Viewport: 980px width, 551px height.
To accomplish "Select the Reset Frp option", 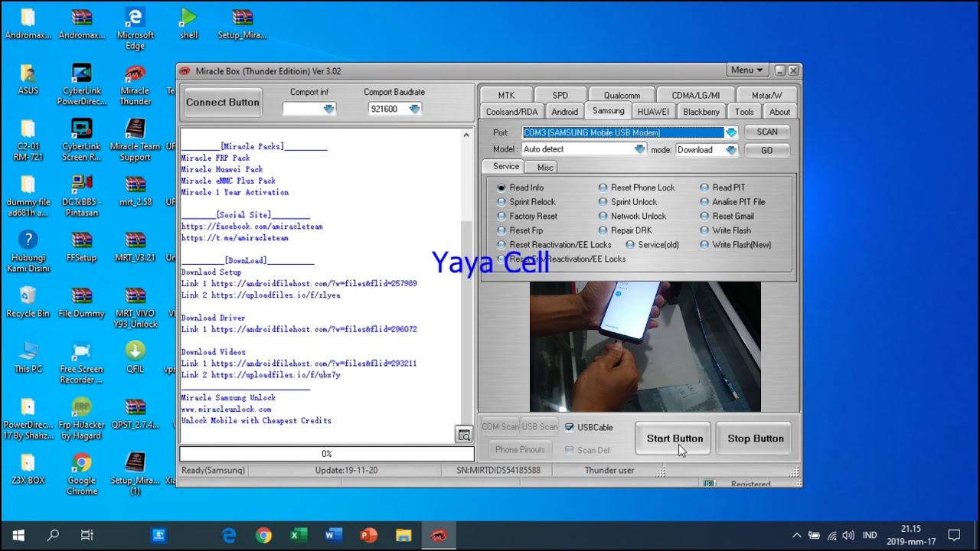I will (520, 230).
